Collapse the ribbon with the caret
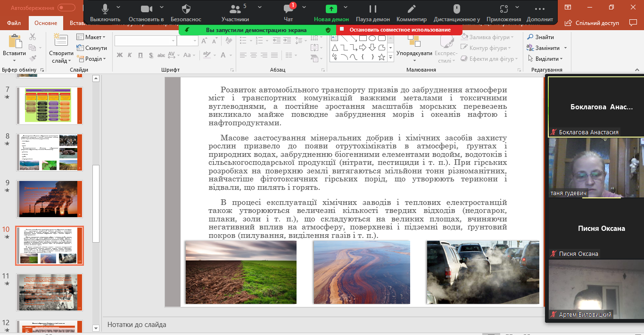The height and width of the screenshot is (335, 644). click(637, 70)
